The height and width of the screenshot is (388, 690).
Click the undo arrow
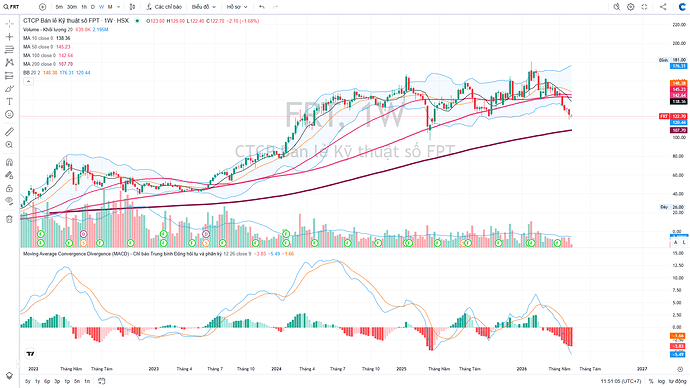[262, 7]
